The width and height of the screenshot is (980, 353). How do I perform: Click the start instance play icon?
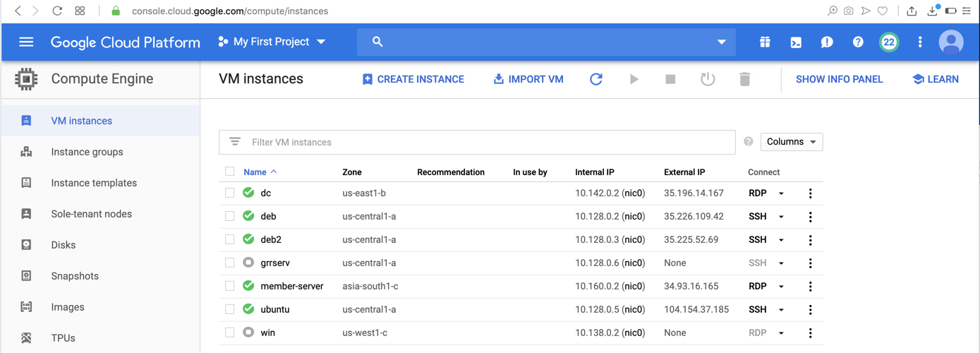[634, 79]
